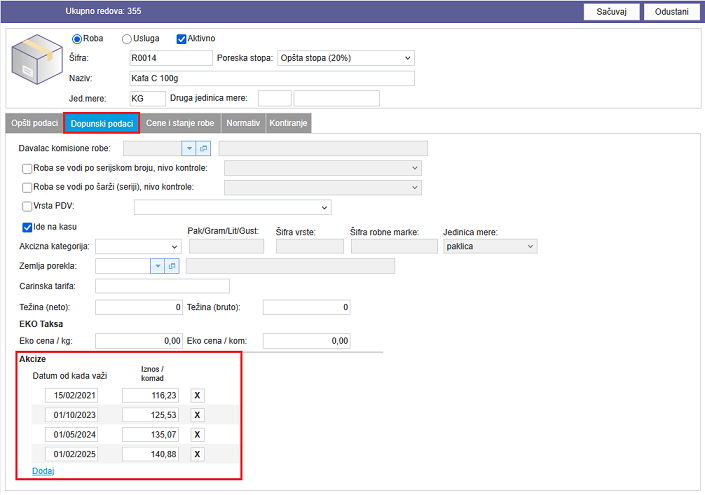705x495 pixels.
Task: Remove the 01/02/2025 excise entry with X
Action: (x=197, y=454)
